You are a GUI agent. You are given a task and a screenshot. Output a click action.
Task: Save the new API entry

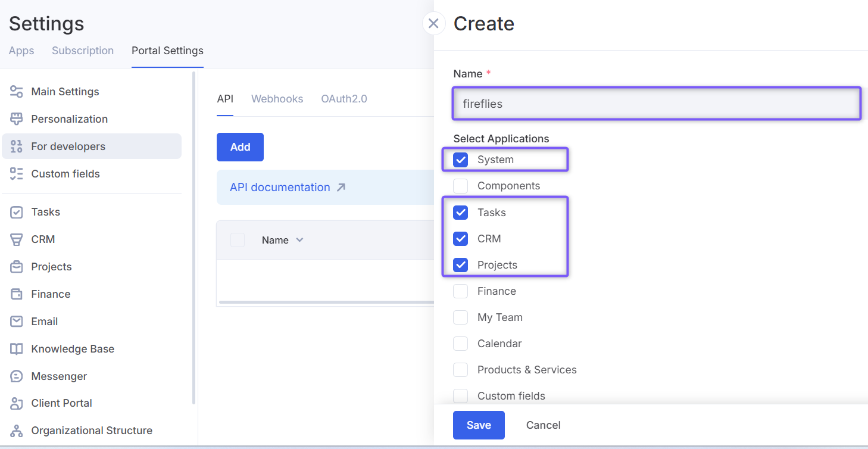tap(479, 425)
